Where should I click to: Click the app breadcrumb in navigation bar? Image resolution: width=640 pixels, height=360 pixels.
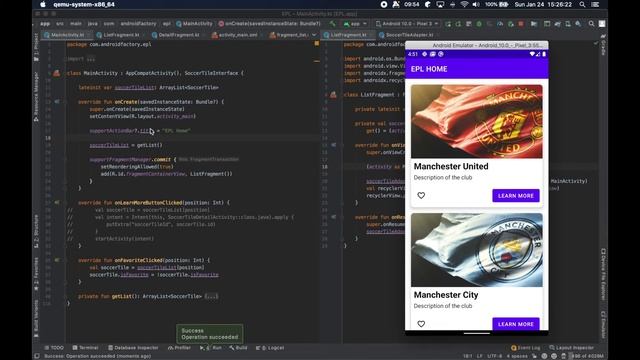[x=45, y=24]
